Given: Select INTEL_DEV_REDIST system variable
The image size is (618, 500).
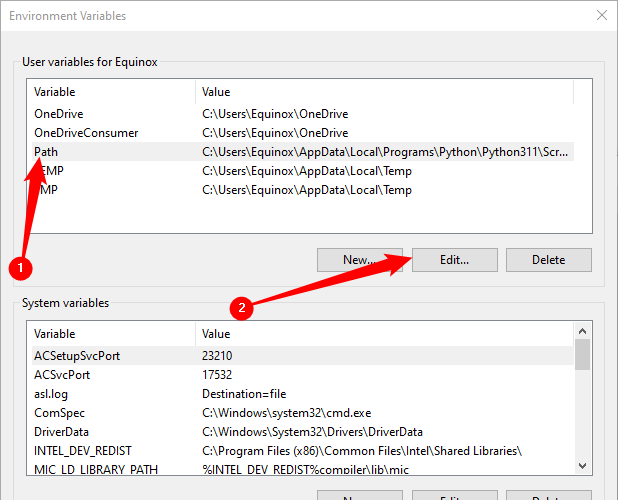Looking at the screenshot, I should (x=83, y=451).
